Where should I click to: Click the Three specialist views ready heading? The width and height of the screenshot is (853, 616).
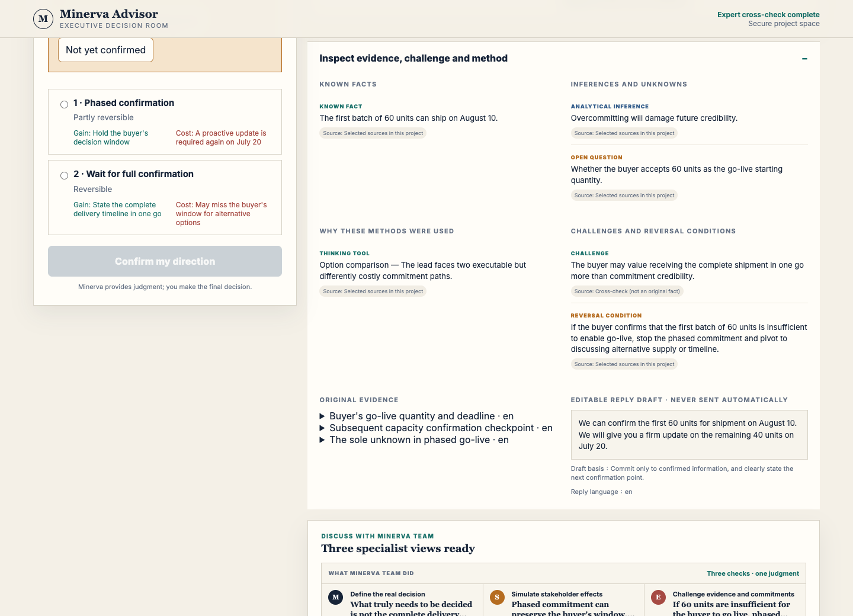pyautogui.click(x=398, y=548)
